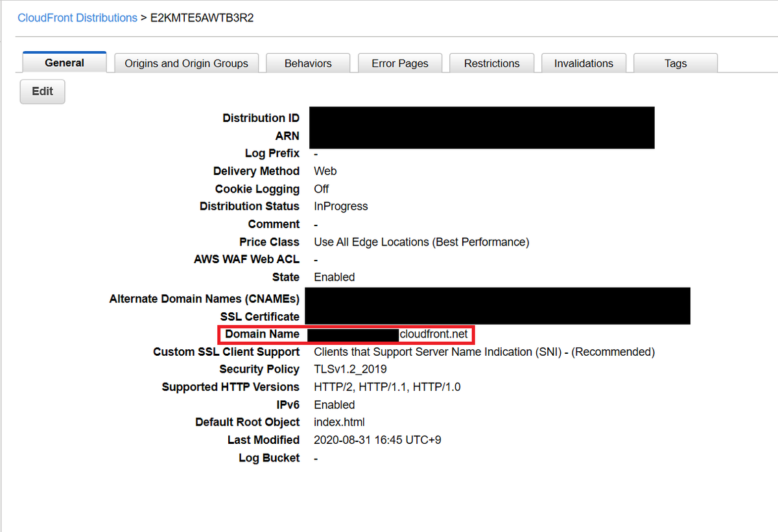Click the Server Name Indication (SNI) support value
The width and height of the screenshot is (778, 532).
coord(484,352)
